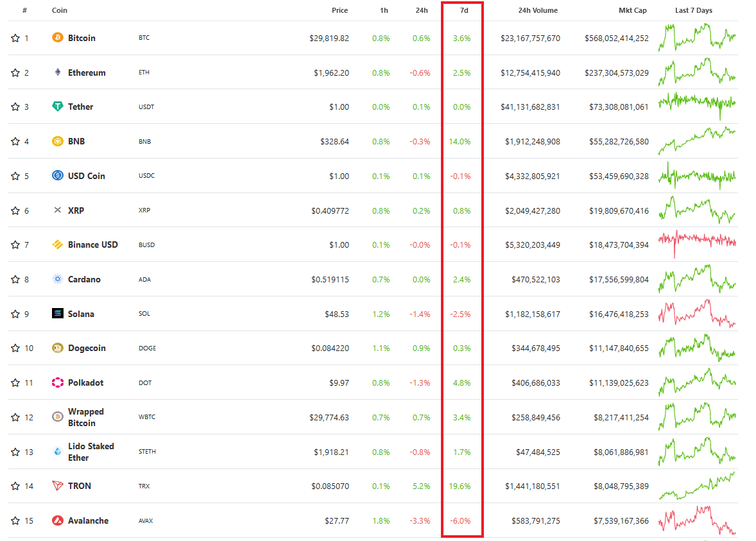Click the Binance USD logo icon
The width and height of the screenshot is (756, 541).
coord(57,245)
